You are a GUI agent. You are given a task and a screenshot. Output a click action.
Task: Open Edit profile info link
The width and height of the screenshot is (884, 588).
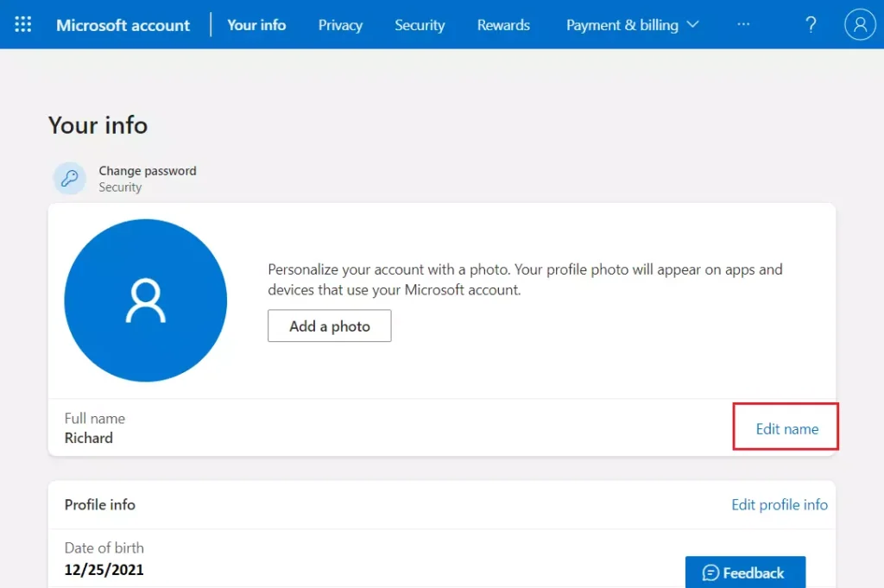(x=780, y=504)
